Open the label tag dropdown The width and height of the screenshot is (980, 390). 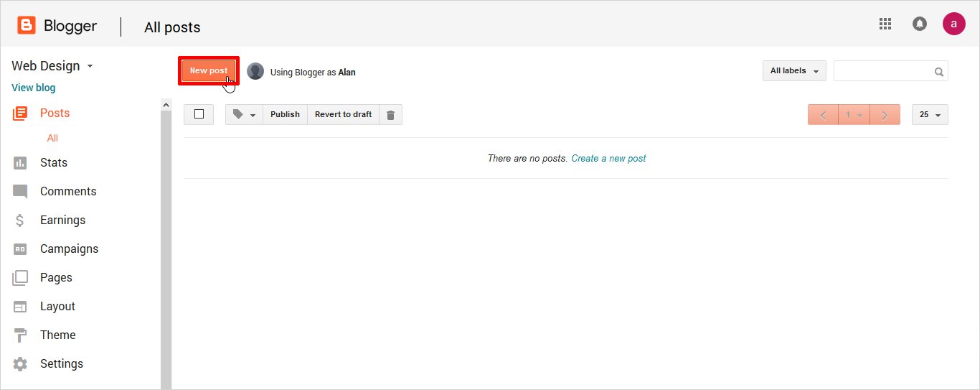click(244, 115)
